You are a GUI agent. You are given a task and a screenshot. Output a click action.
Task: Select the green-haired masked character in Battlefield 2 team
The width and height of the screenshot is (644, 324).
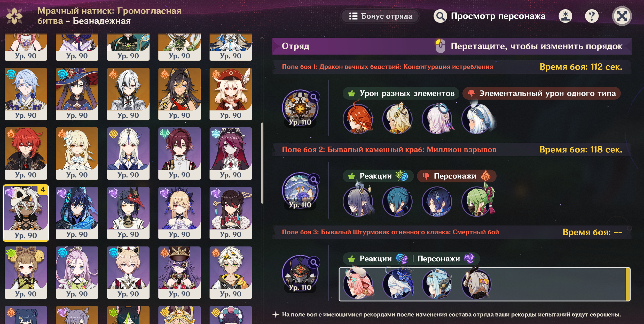click(478, 201)
